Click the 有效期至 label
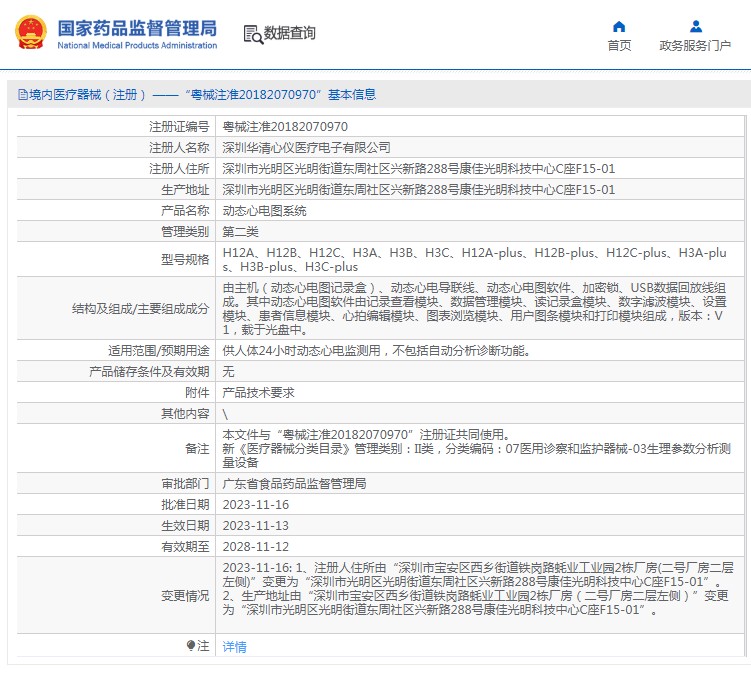This screenshot has width=751, height=673. pyautogui.click(x=185, y=548)
